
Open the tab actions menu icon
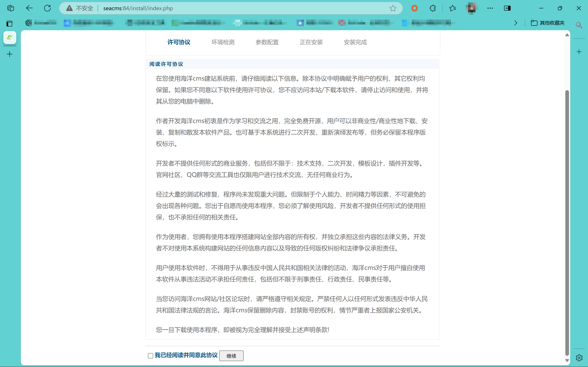(x=10, y=8)
